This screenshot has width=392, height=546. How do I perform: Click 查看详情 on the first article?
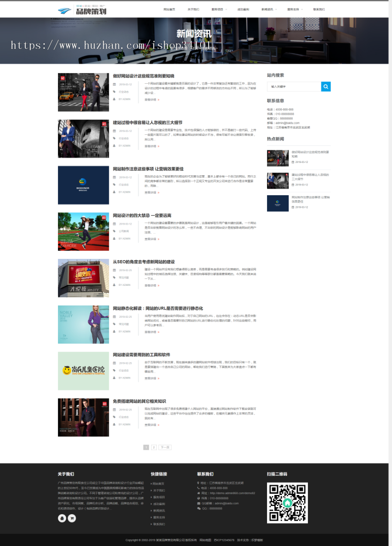pyautogui.click(x=150, y=99)
